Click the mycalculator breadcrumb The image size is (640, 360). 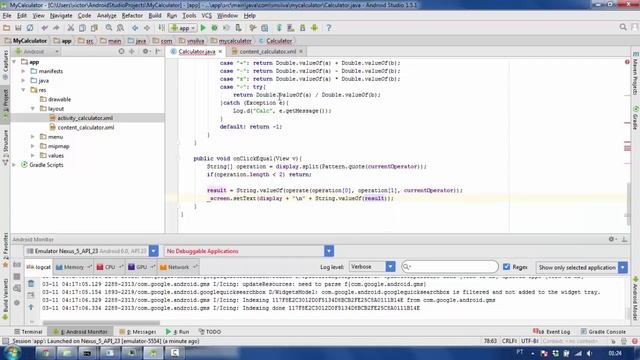pyautogui.click(x=231, y=41)
